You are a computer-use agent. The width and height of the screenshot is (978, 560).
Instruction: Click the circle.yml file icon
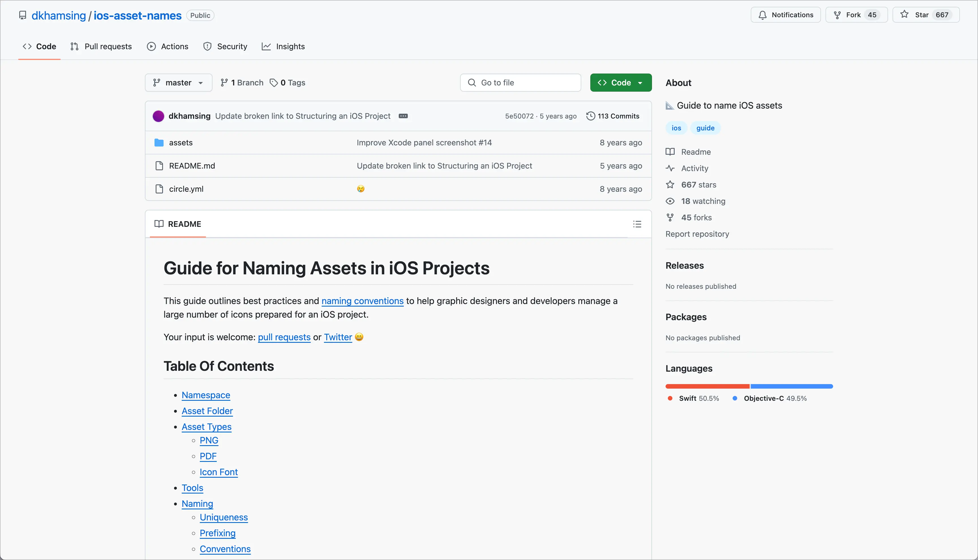pos(159,189)
